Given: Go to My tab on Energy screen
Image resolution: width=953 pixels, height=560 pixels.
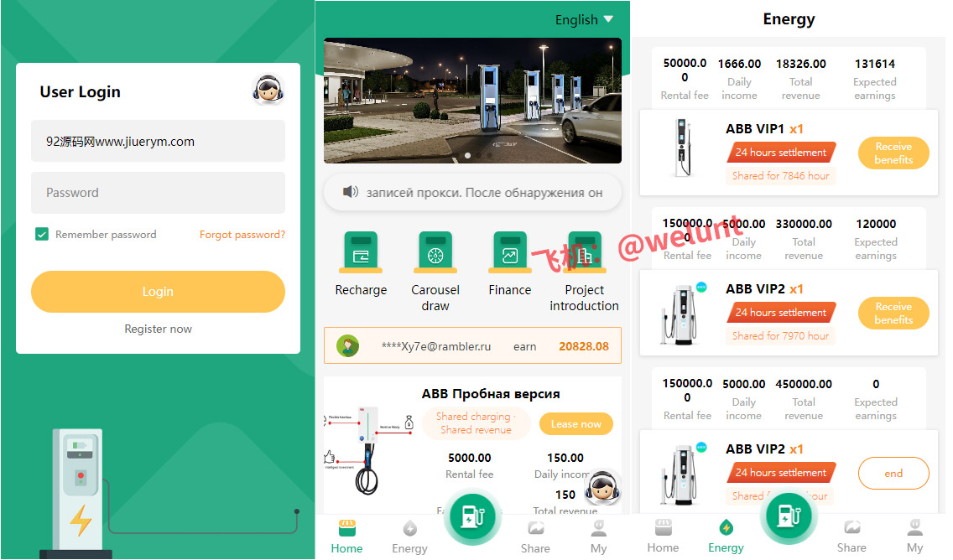Looking at the screenshot, I should click(x=914, y=537).
